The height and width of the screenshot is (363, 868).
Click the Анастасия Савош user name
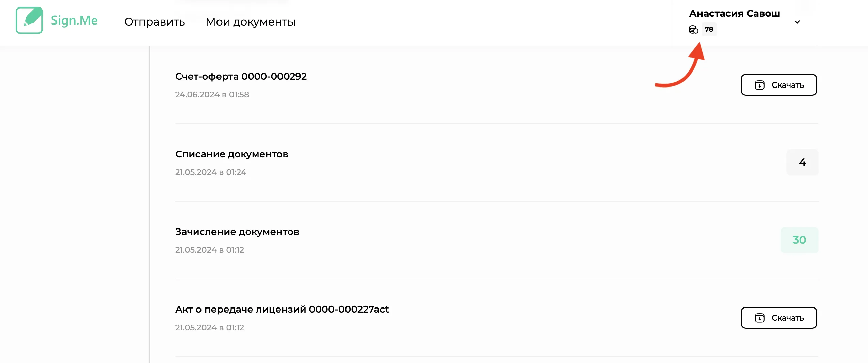[735, 13]
